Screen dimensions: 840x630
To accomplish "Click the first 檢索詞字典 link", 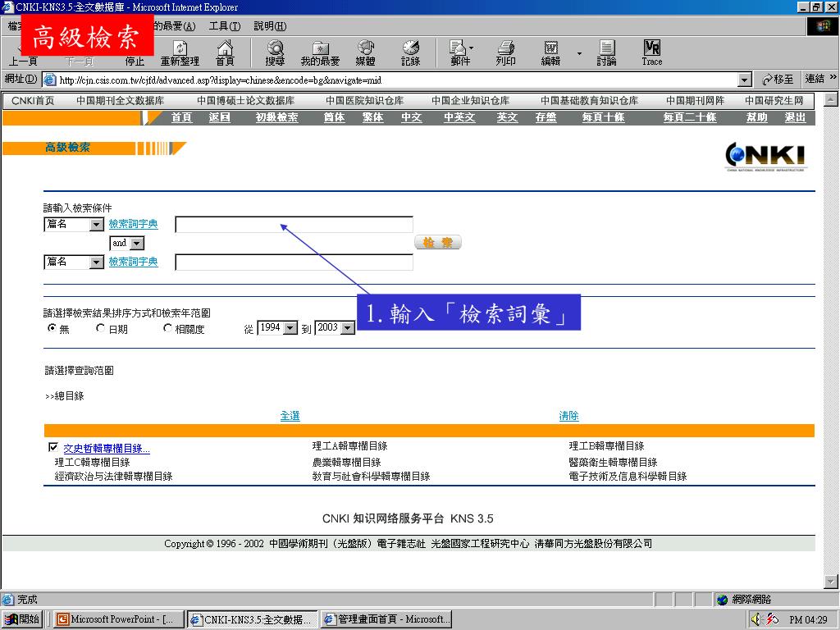I will (134, 224).
